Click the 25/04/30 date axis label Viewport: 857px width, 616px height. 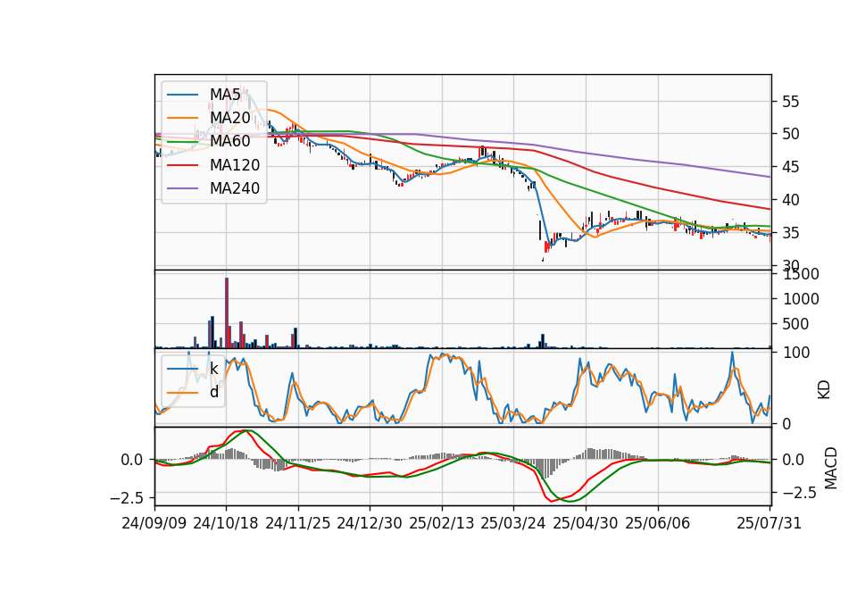tap(586, 523)
